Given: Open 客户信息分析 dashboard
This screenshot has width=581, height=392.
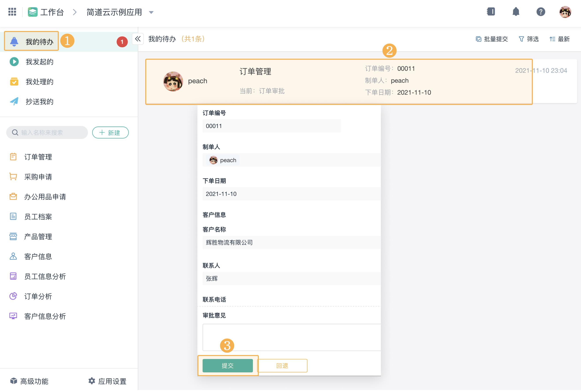Looking at the screenshot, I should 44,316.
